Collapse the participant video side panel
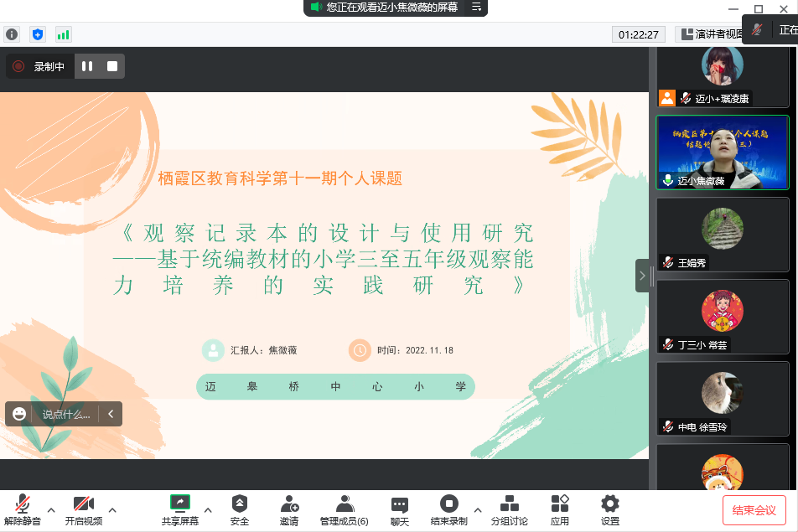The width and height of the screenshot is (798, 532). pyautogui.click(x=642, y=276)
